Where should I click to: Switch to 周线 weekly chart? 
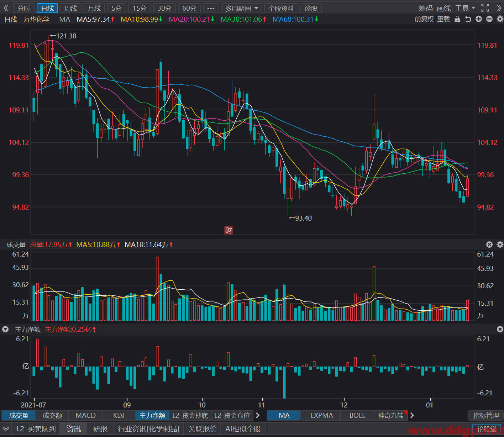(71, 8)
